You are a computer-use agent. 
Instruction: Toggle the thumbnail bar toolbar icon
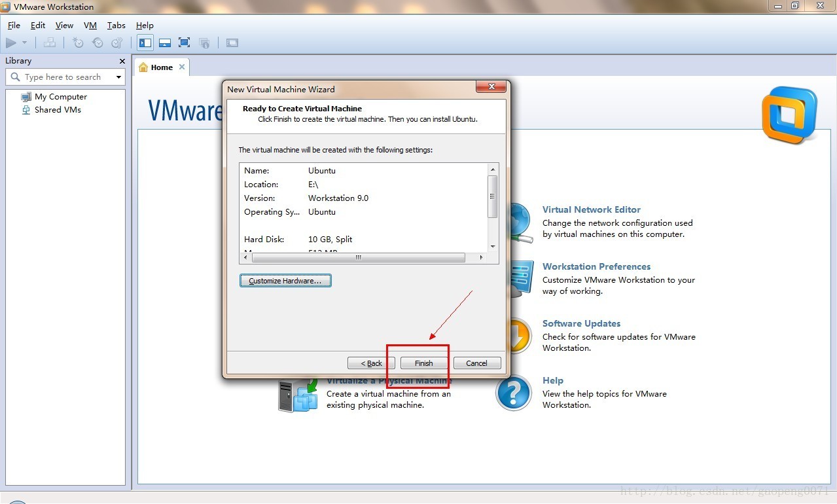(165, 43)
